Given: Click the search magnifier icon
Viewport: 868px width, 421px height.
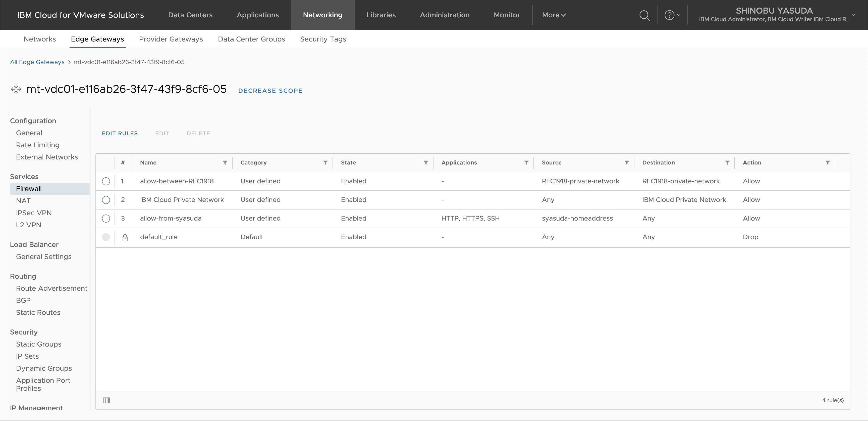Looking at the screenshot, I should 644,15.
